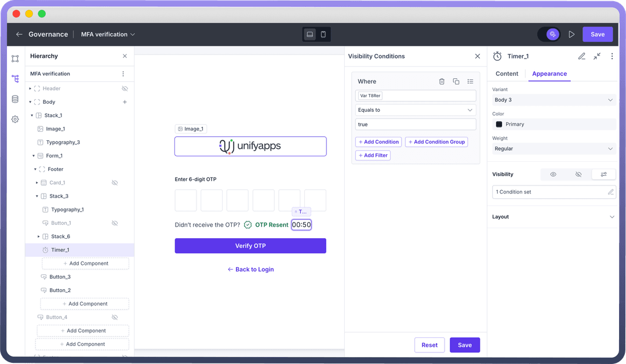Screen dimensions: 626x364
Task: Toggle the Header layer visibility icon
Action: [125, 89]
